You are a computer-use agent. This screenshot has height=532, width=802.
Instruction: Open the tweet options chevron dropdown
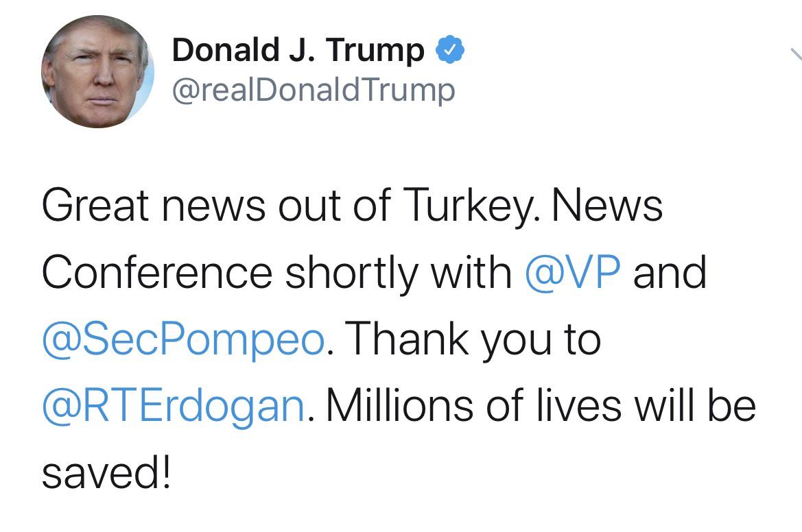(x=796, y=55)
